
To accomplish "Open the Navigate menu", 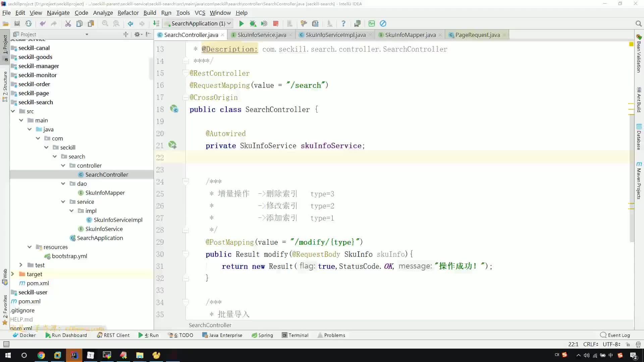I will click(x=58, y=12).
